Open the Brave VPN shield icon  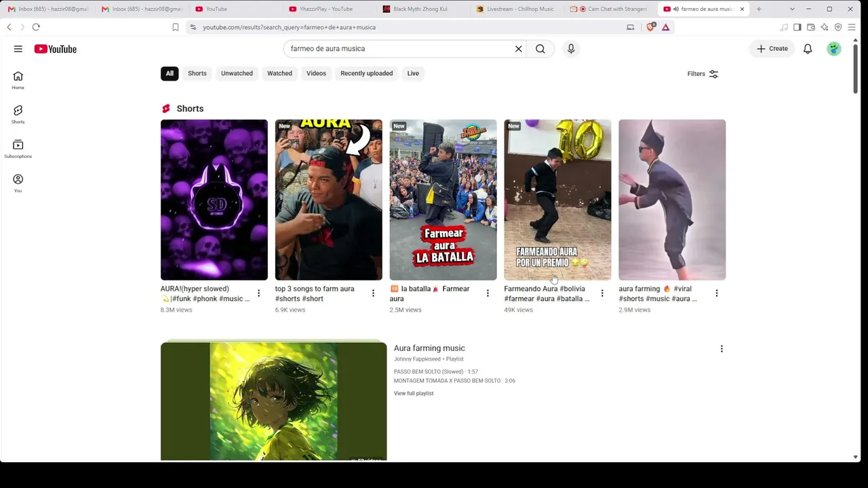tap(838, 27)
